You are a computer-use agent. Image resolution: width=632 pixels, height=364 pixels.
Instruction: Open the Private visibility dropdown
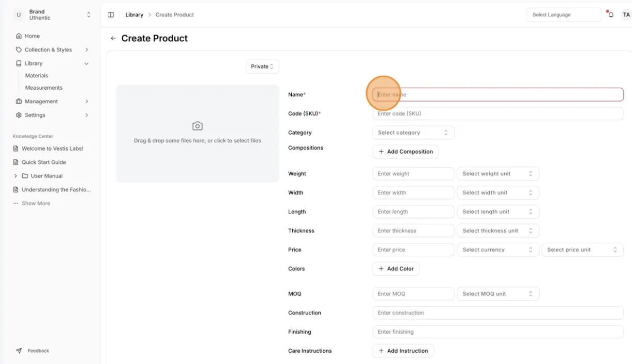(x=262, y=67)
